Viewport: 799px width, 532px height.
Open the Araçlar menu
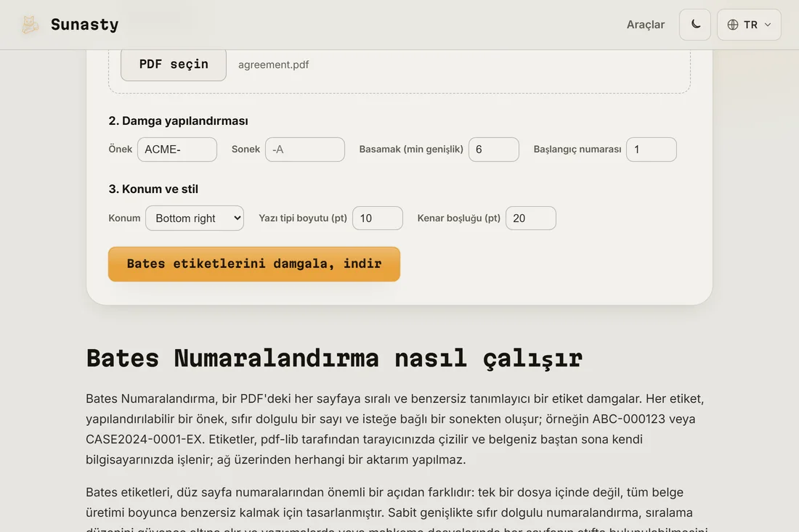646,25
